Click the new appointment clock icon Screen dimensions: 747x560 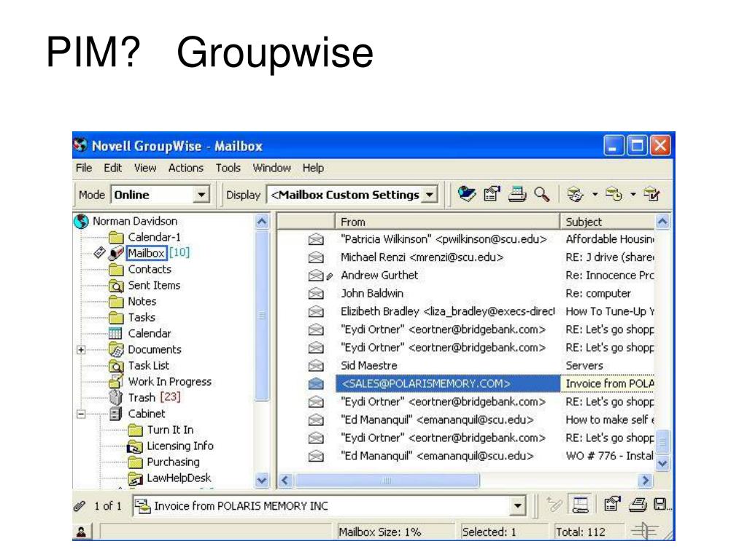coord(614,194)
